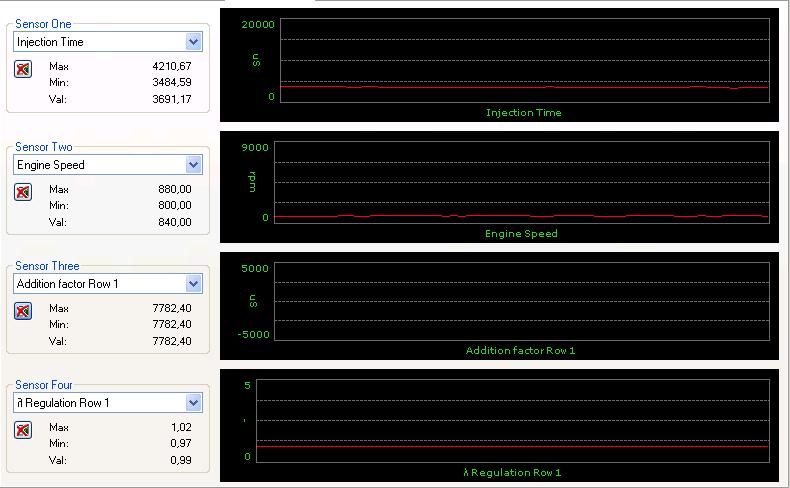This screenshot has height=488, width=790.
Task: Select the Sensor One Val value 3691,17
Action: pos(172,99)
